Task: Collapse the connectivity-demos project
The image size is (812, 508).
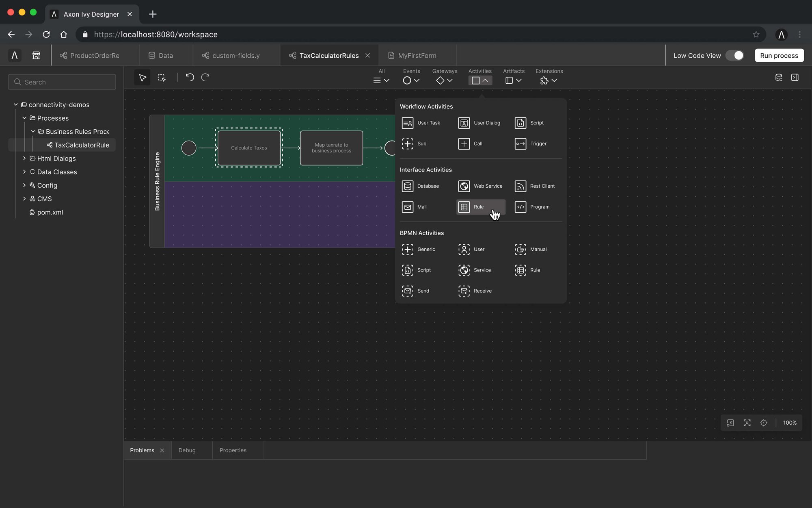Action: point(16,105)
